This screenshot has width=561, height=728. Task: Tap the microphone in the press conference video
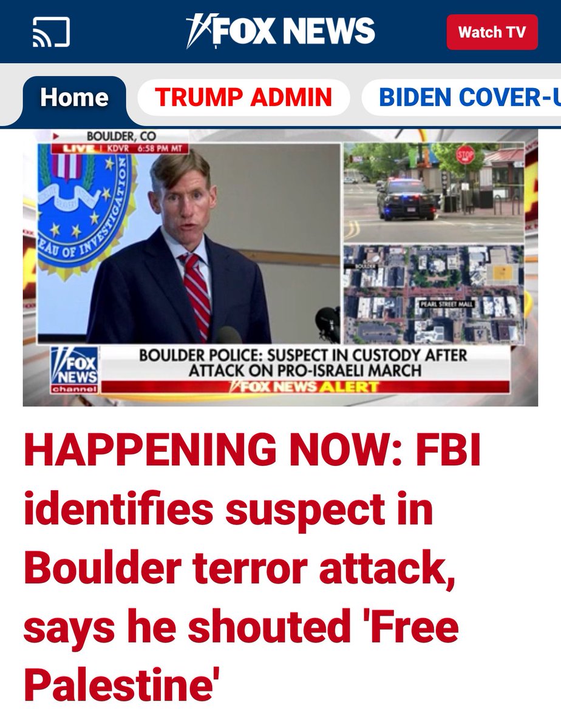tap(328, 319)
